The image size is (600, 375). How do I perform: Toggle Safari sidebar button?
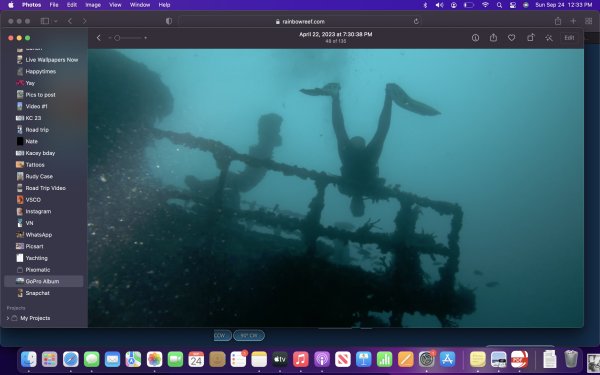coord(45,21)
